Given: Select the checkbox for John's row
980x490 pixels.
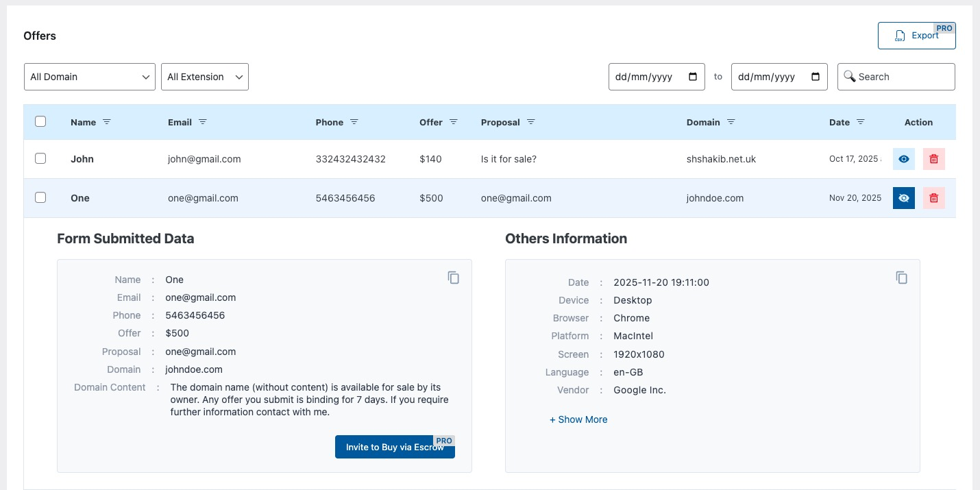Looking at the screenshot, I should coord(40,158).
